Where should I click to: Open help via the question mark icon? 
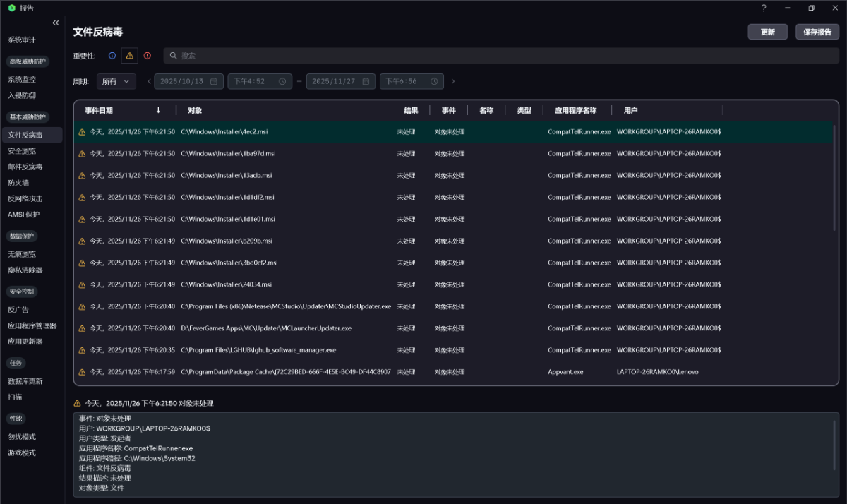[764, 8]
